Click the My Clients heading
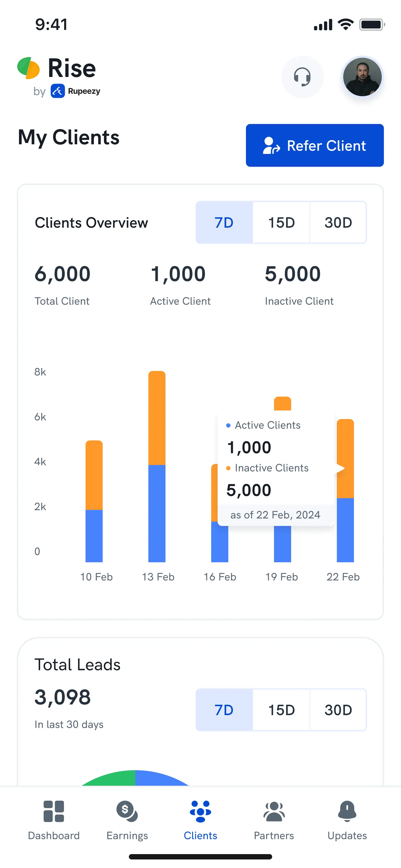The width and height of the screenshot is (401, 868). (x=69, y=137)
